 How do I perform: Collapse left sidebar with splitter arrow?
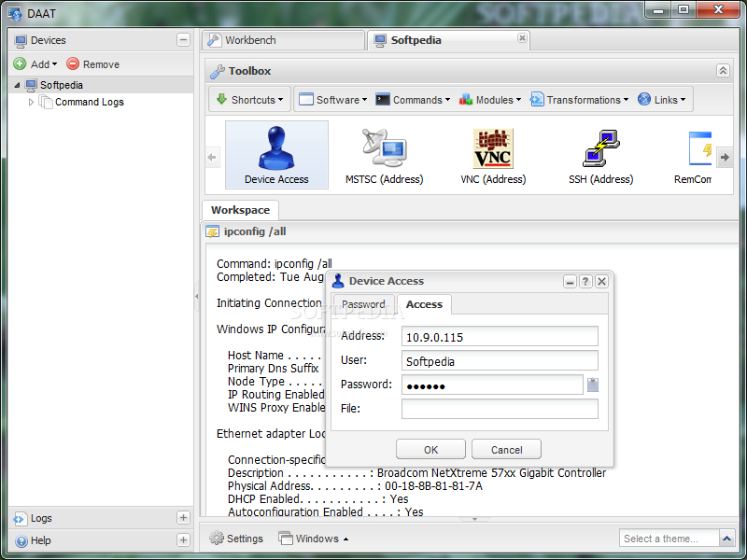197,296
